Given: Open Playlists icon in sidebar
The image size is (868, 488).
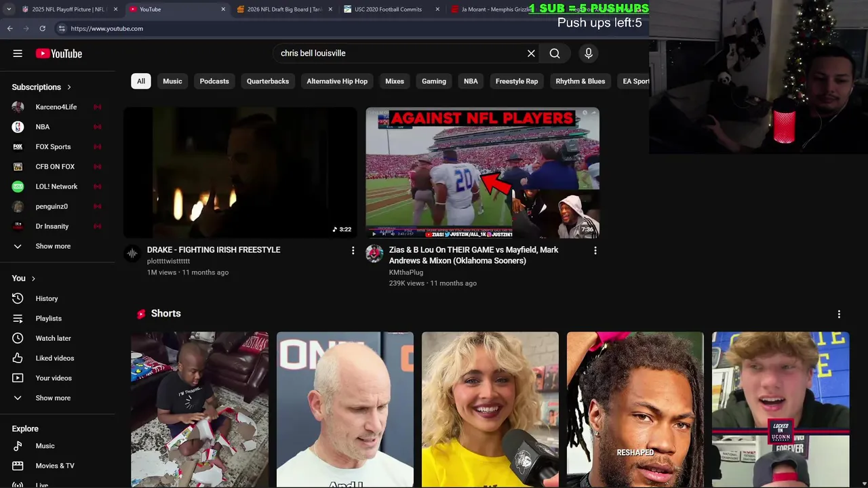Looking at the screenshot, I should 18,319.
